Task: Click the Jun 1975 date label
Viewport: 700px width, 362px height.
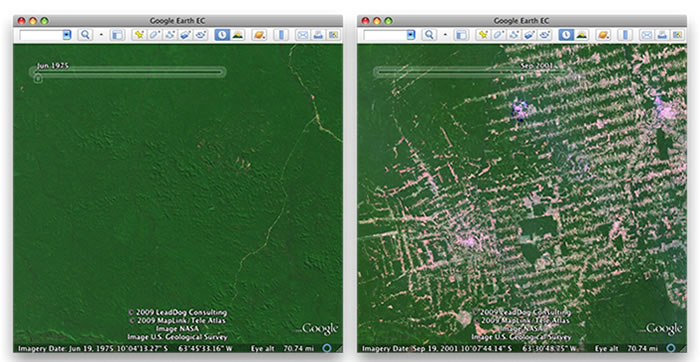Action: click(x=53, y=66)
